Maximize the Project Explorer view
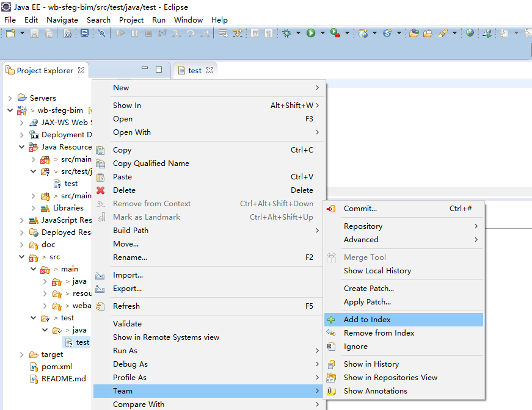This screenshot has width=532, height=410. point(159,70)
